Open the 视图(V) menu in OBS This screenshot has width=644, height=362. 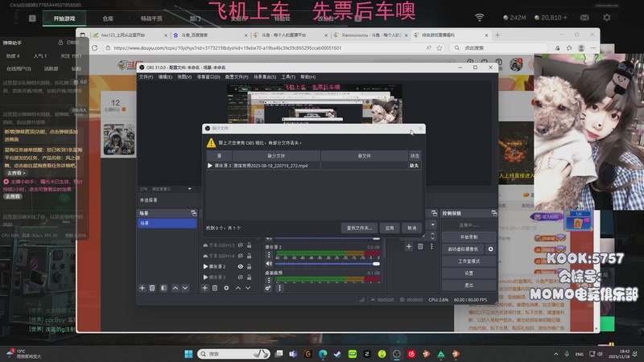(184, 77)
